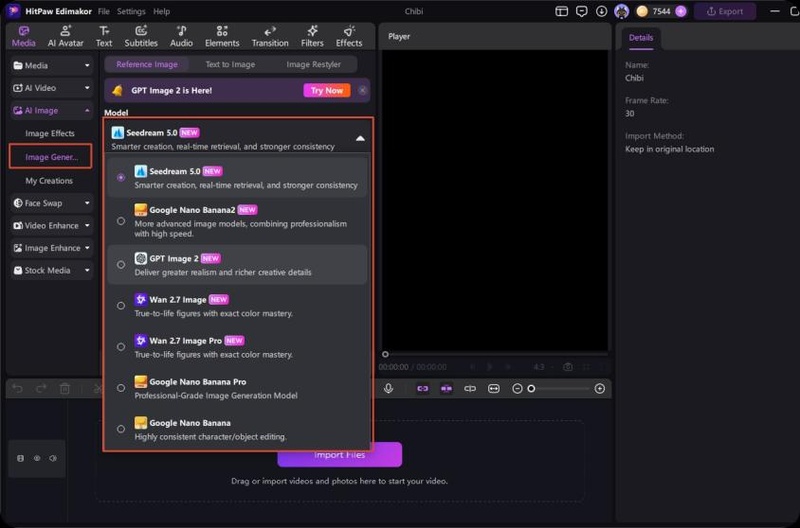Open the Text tool

point(104,37)
